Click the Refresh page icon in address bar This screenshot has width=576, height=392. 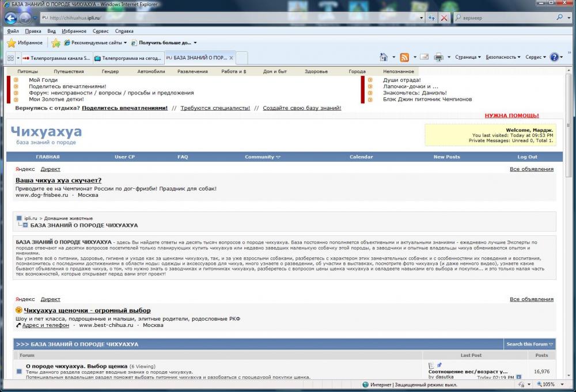pos(431,18)
